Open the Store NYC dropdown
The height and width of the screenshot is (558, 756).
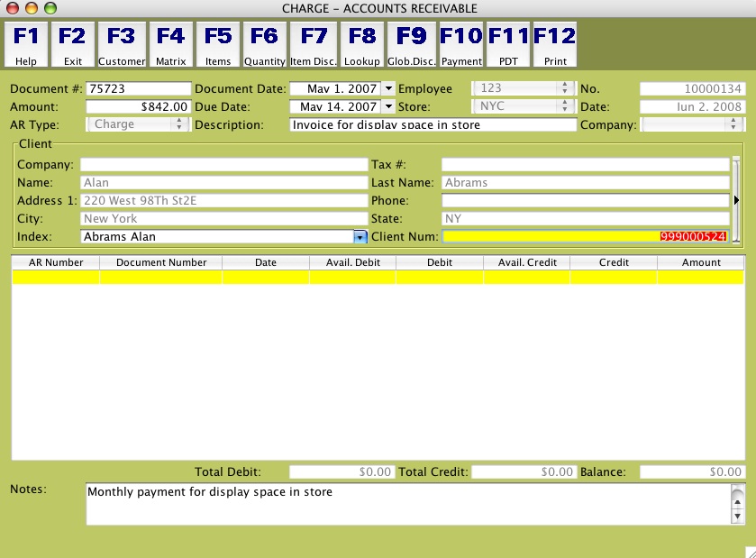(524, 106)
